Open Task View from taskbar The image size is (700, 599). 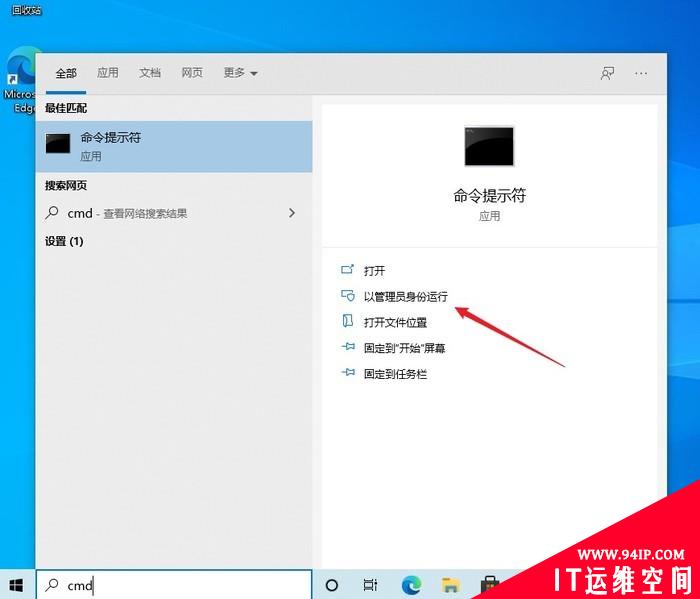[370, 585]
